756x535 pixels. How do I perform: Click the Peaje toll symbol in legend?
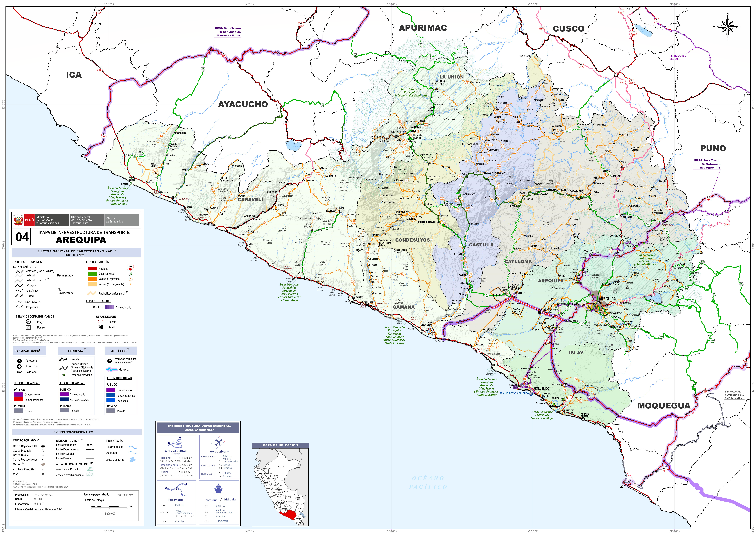(x=28, y=322)
